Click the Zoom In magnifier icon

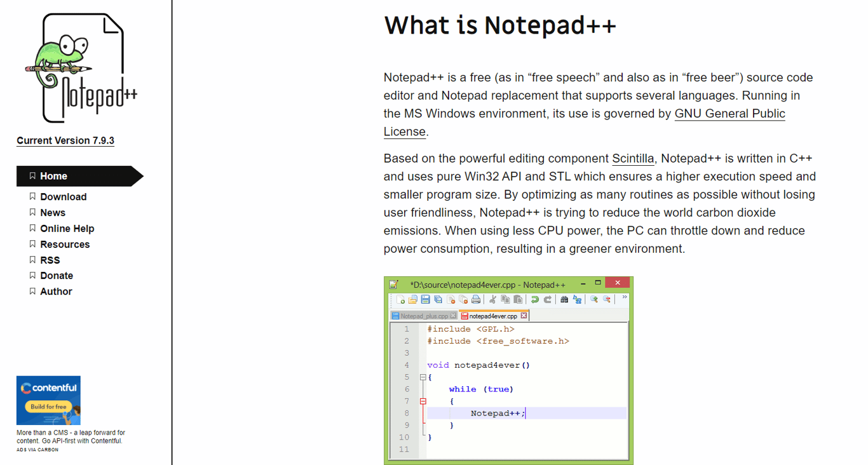594,299
